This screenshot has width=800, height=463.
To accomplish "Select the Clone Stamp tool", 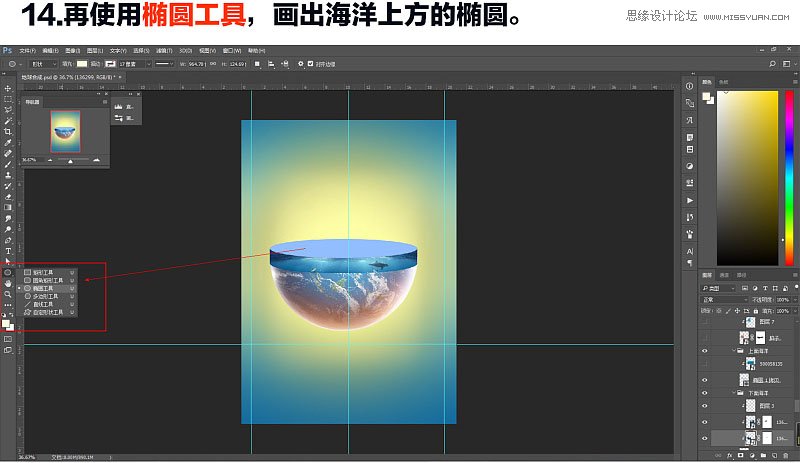I will point(8,175).
